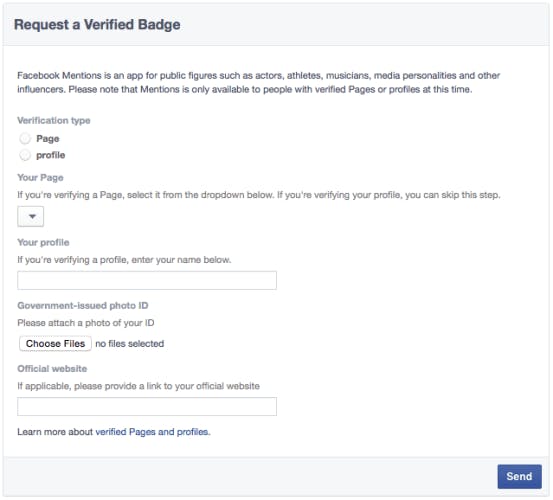This screenshot has height=500, width=553.
Task: Focus the official website link field
Action: click(147, 407)
